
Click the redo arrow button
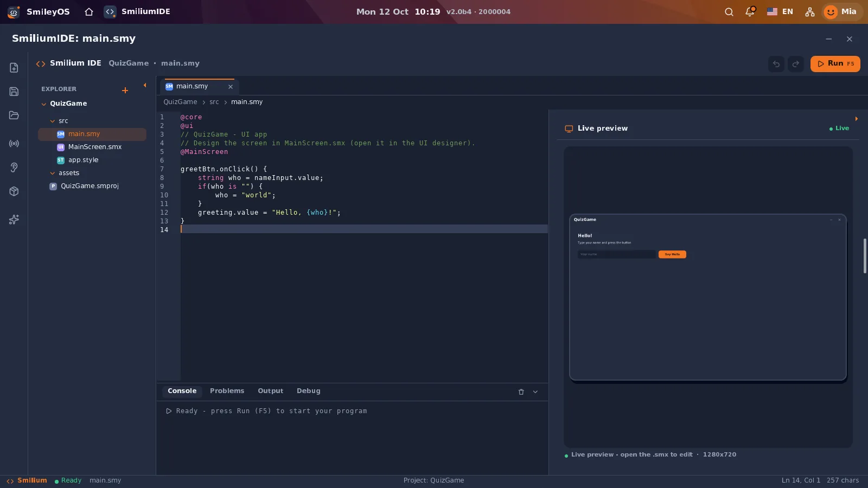click(796, 64)
